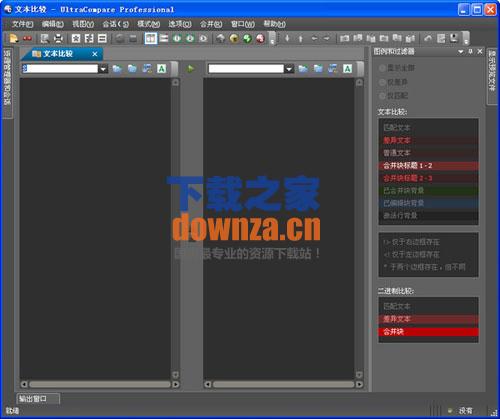This screenshot has width=500, height=419.
Task: Open the vertical side tab on the right edge
Action: (x=492, y=77)
